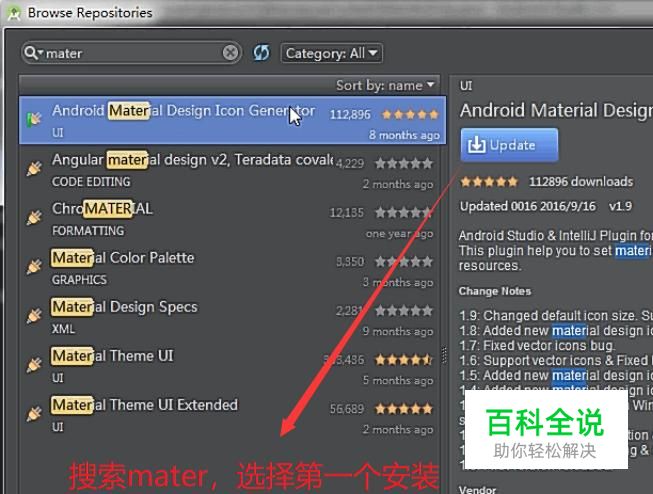Click the 112,896 download count in list
Image resolution: width=653 pixels, height=494 pixels.
(x=350, y=115)
